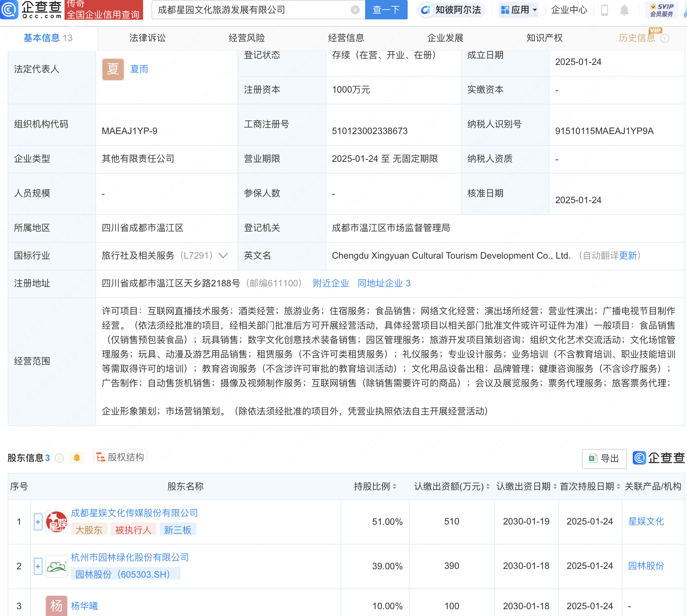The height and width of the screenshot is (616, 687).
Task: Switch to 企业发展 tab
Action: click(445, 38)
